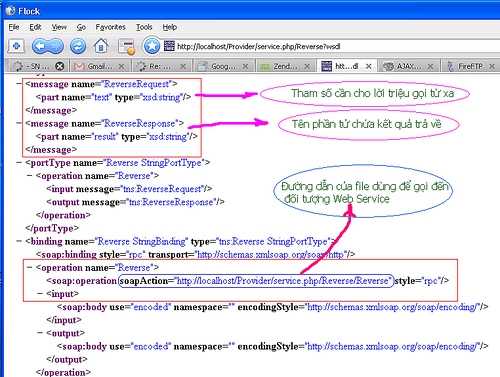Star this page as a favorite

[152, 46]
